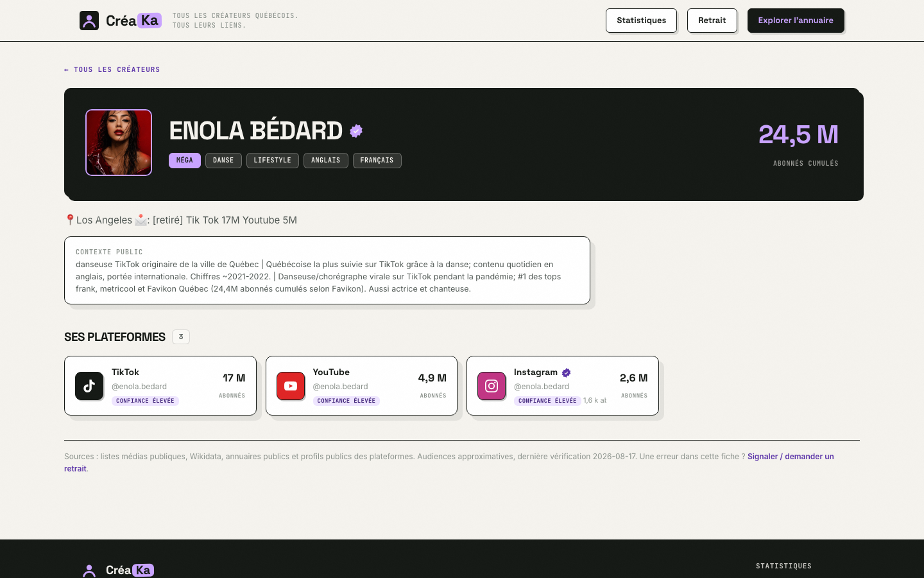Viewport: 924px width, 578px height.
Task: Click the CréaKa wordmark in the header
Action: 133,21
